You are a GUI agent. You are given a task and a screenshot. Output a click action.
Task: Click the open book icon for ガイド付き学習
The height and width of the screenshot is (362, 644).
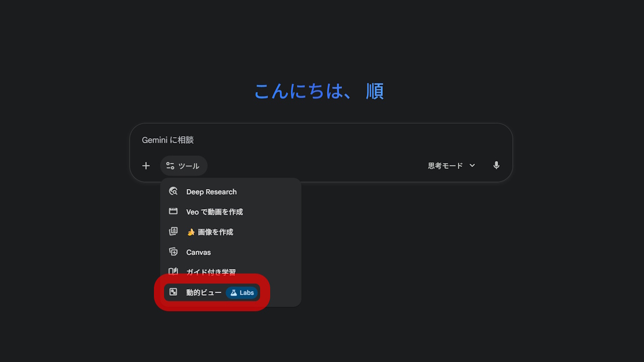[x=174, y=271]
